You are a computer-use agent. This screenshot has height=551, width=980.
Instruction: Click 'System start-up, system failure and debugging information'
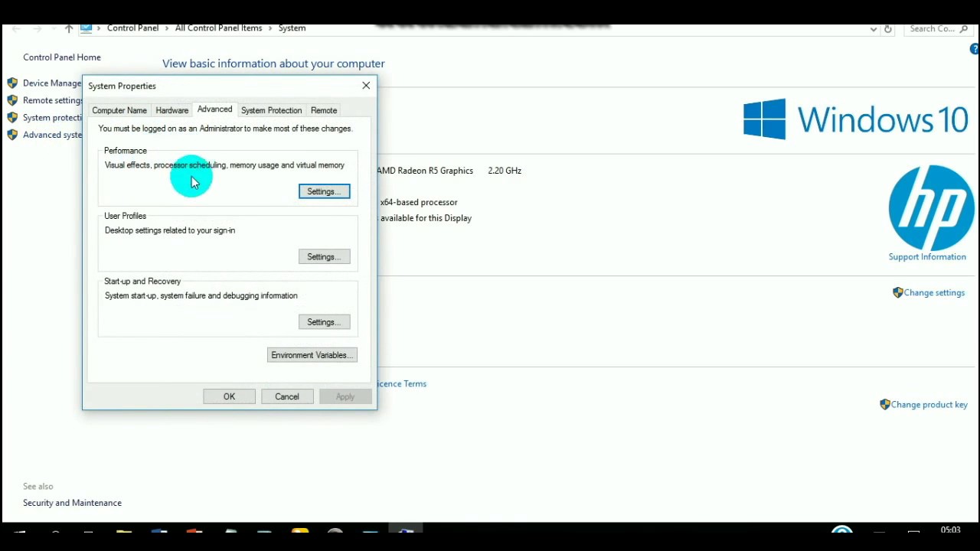click(x=201, y=295)
